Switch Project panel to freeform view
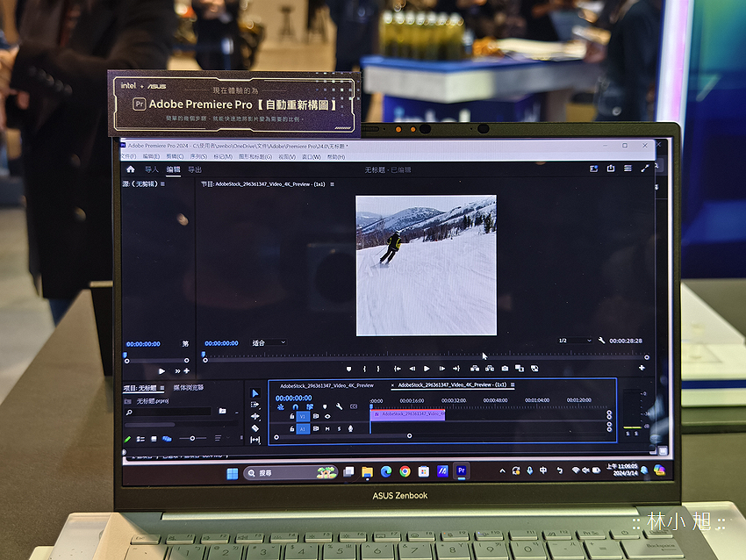746x560 pixels. pos(167,439)
